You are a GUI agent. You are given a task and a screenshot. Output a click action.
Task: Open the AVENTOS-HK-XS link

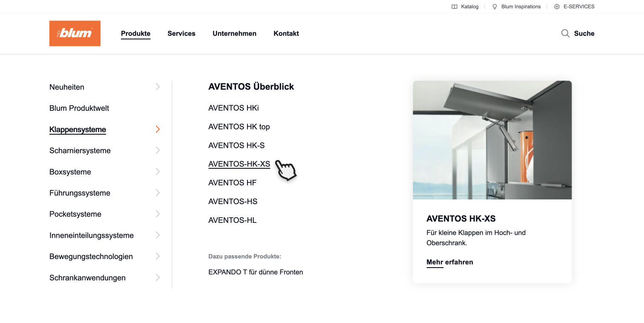[239, 164]
